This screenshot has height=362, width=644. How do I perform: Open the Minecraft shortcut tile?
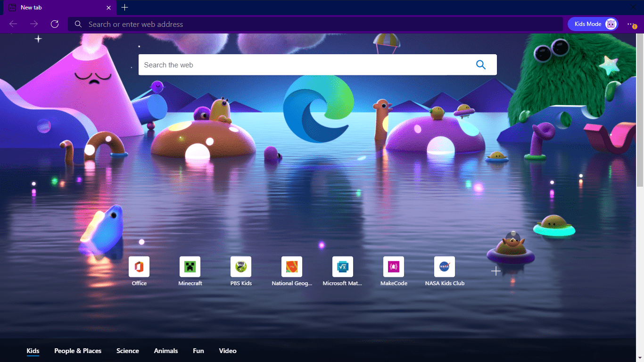tap(190, 266)
